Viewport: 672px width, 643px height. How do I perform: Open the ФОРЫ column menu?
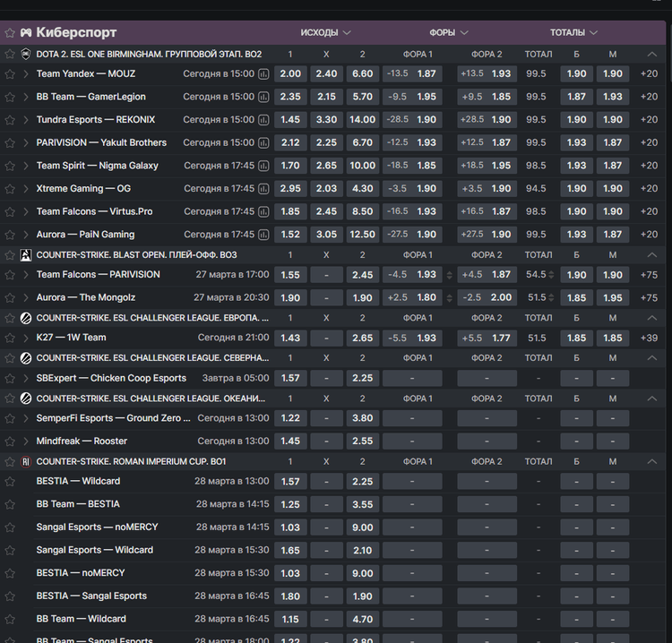click(449, 32)
